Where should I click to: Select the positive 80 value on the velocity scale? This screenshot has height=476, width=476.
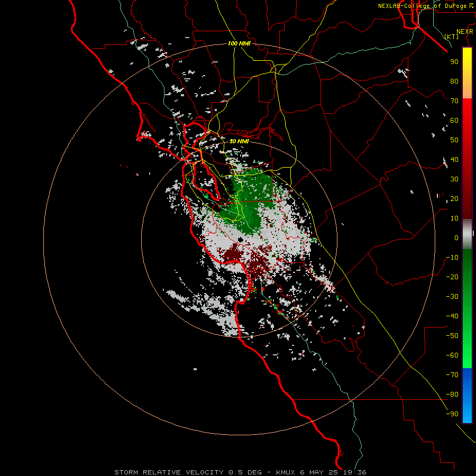click(x=454, y=81)
